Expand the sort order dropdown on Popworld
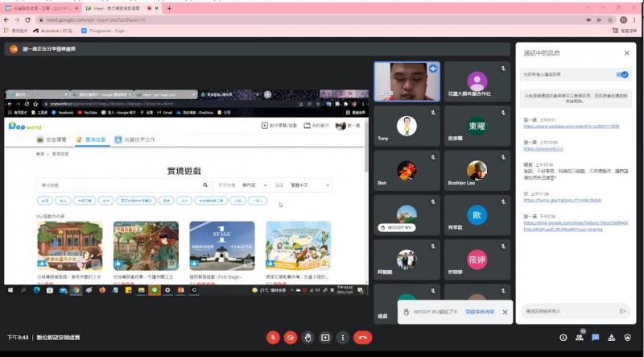 [x=254, y=185]
